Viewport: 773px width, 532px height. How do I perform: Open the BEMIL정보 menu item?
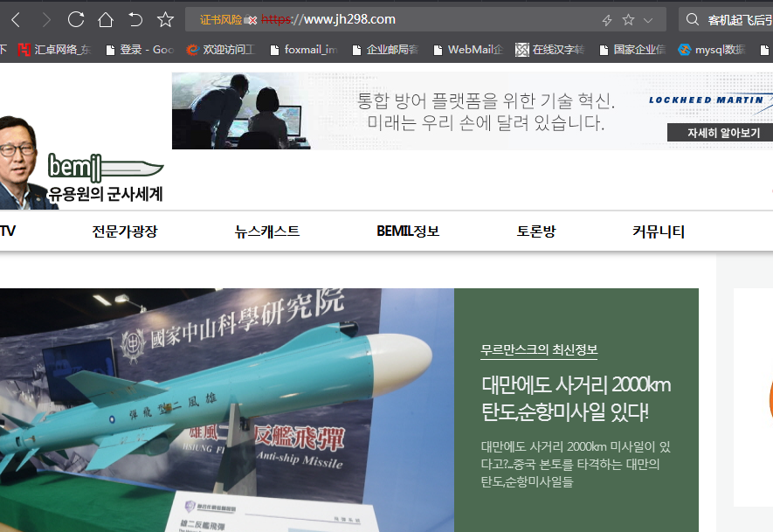tap(408, 231)
